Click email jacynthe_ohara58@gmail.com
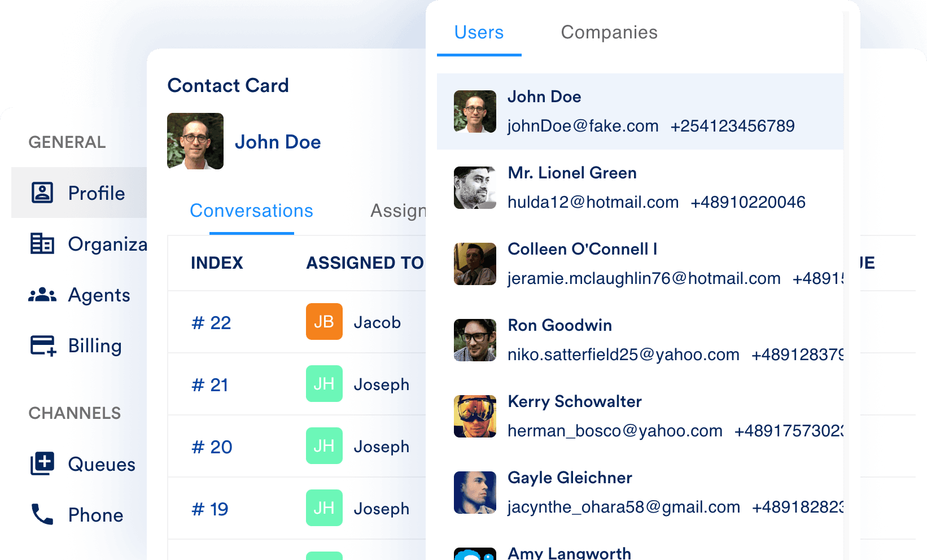Viewport: 927px width, 560px height. 624,507
